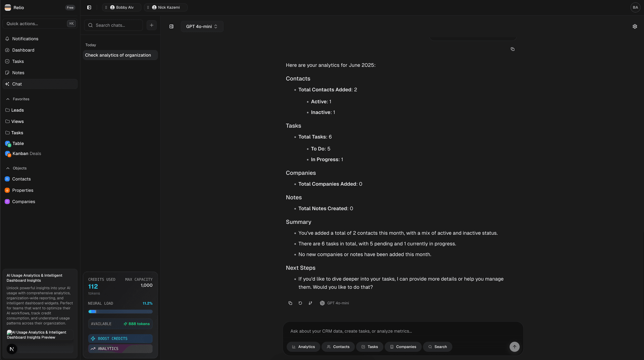Image resolution: width=644 pixels, height=360 pixels.
Task: Click the Kanban Deals icon in sidebar
Action: point(7,153)
